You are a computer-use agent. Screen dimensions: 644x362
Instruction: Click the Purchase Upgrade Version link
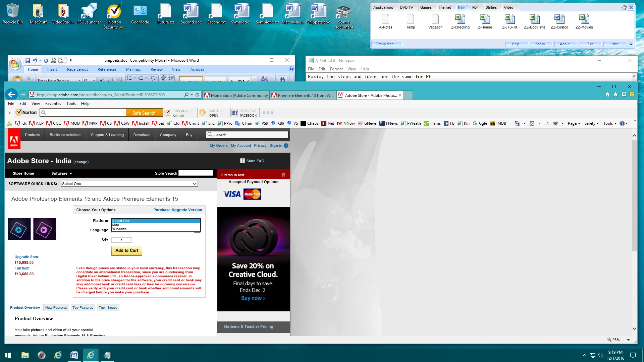pos(177,210)
